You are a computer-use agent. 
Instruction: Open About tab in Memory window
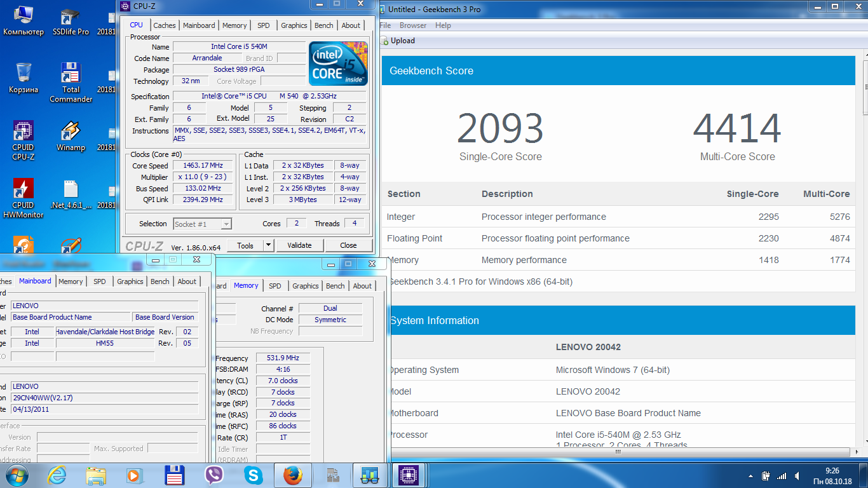pos(362,286)
